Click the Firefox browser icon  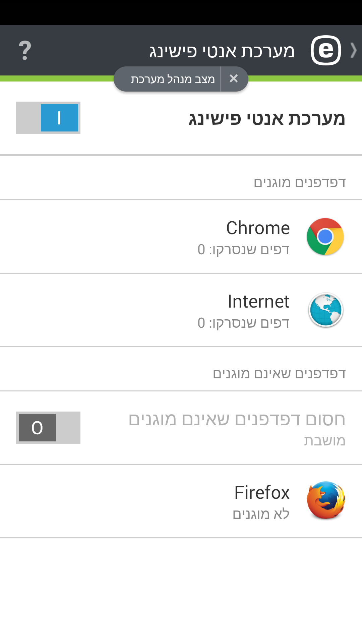pos(326,500)
